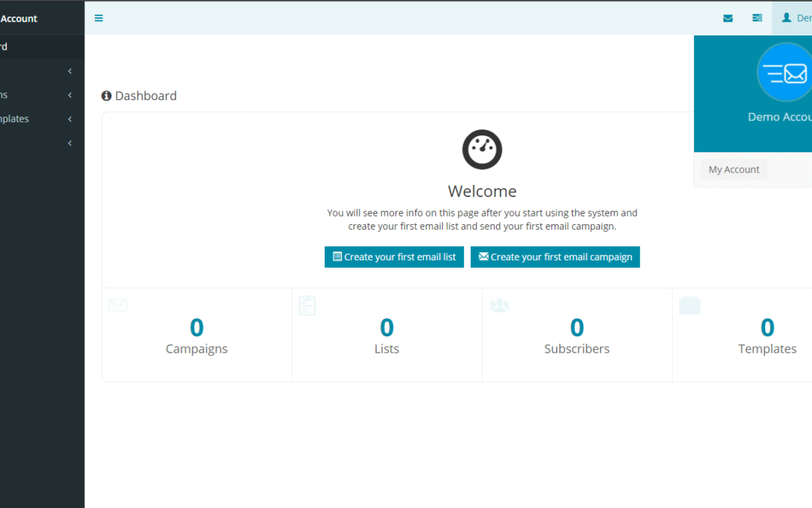Image resolution: width=812 pixels, height=508 pixels.
Task: Click the gauge icon above Welcome
Action: point(482,149)
